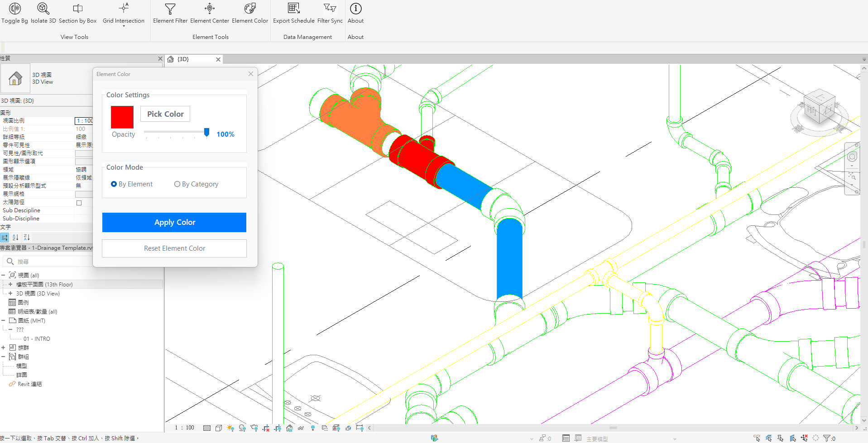Select the Section by Box tool
Image resolution: width=868 pixels, height=443 pixels.
(x=77, y=9)
